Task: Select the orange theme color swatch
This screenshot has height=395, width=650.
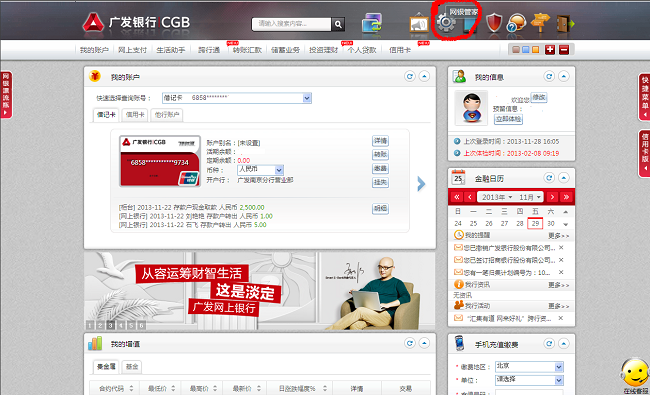Action: pos(536,50)
